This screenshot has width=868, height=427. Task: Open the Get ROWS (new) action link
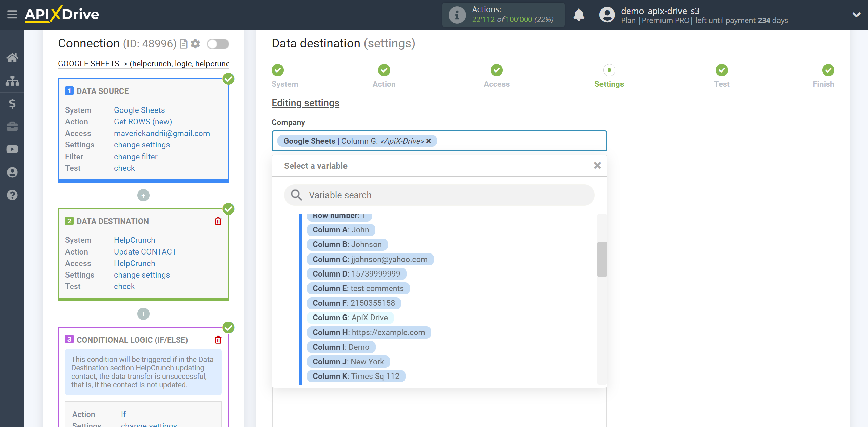click(143, 122)
